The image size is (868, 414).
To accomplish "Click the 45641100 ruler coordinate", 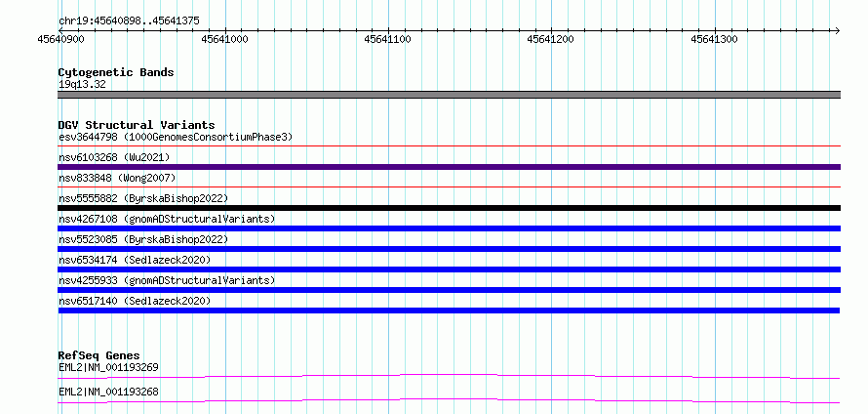I will tap(387, 39).
